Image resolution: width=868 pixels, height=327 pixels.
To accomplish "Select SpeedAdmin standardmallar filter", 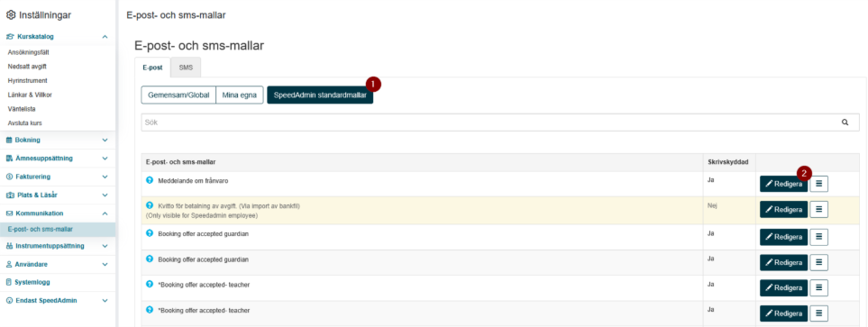I will (x=320, y=95).
